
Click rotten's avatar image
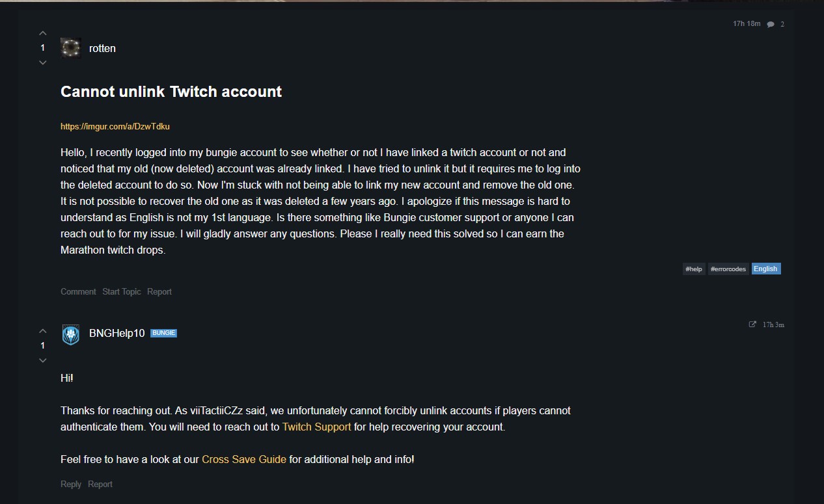point(71,48)
